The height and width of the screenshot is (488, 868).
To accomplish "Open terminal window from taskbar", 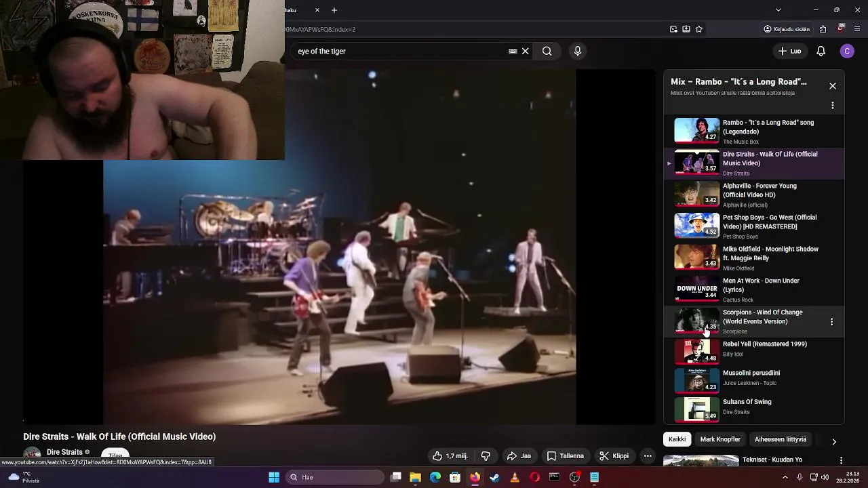I will tap(554, 477).
